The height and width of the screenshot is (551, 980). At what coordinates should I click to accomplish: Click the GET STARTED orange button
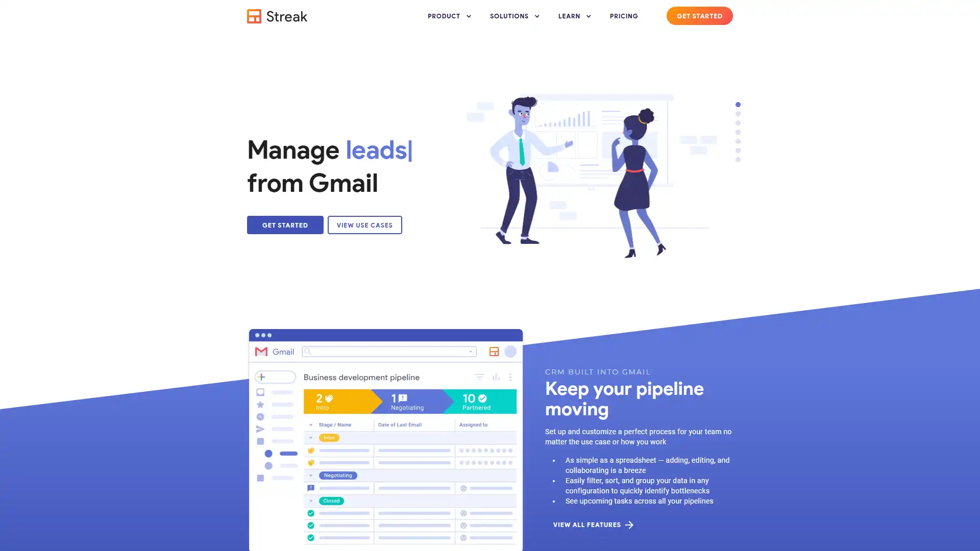pyautogui.click(x=699, y=15)
